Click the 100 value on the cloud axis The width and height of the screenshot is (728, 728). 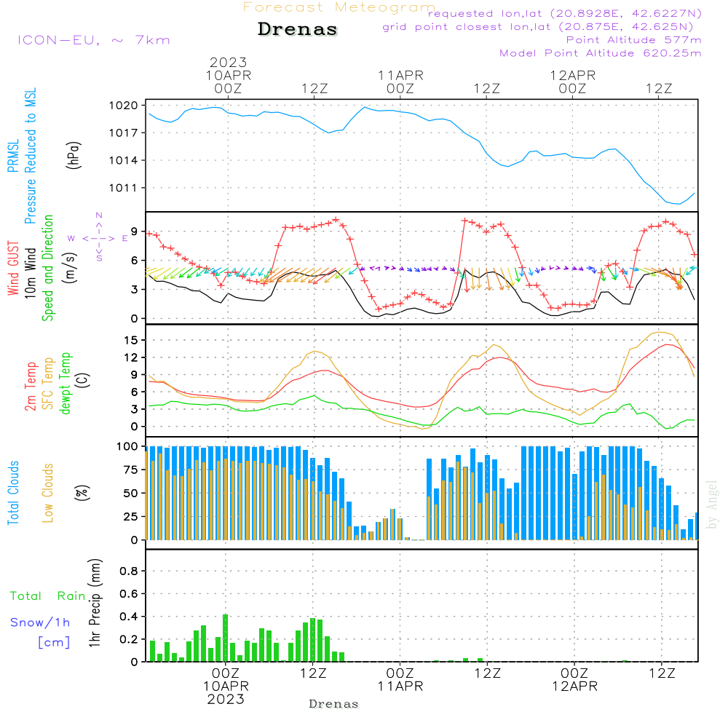tap(127, 447)
